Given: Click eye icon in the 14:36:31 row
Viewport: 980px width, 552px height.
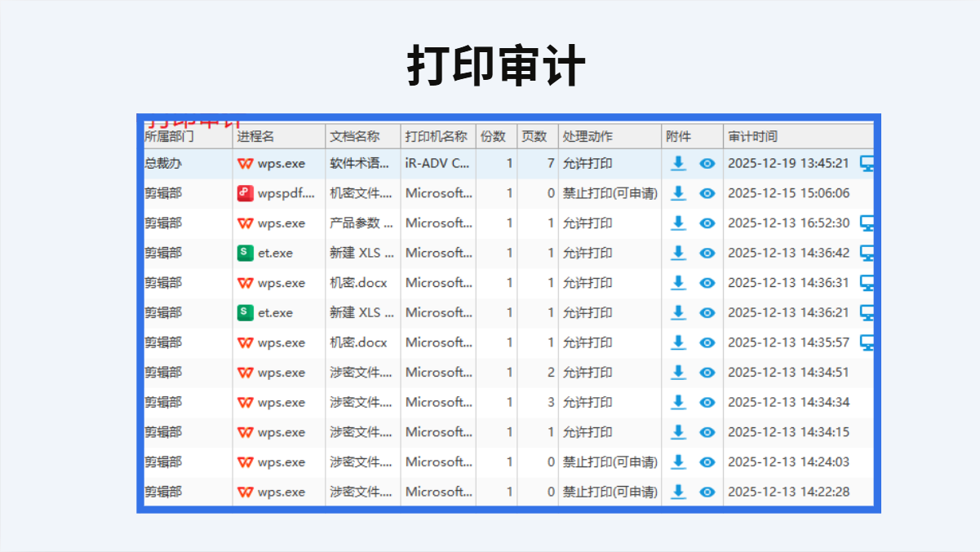Looking at the screenshot, I should pos(707,283).
